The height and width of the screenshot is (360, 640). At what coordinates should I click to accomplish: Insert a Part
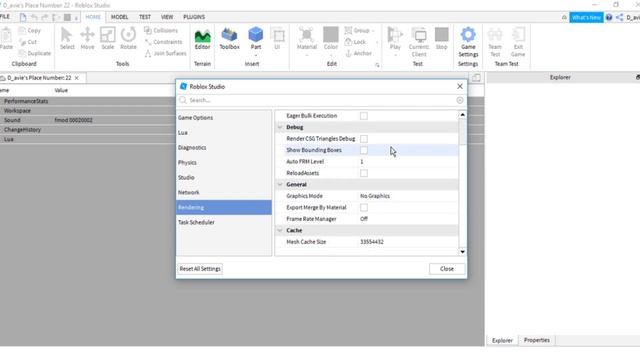coord(256,38)
